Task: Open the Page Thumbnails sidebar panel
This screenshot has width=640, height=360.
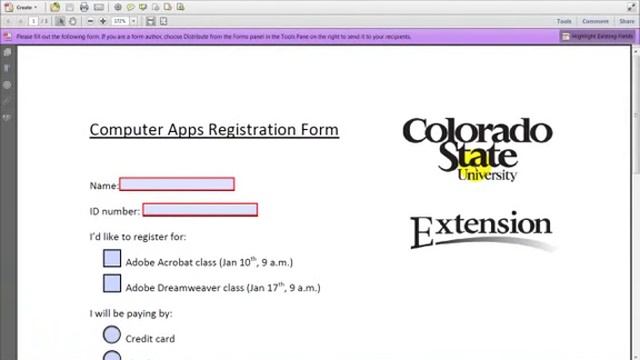Action: pyautogui.click(x=7, y=52)
